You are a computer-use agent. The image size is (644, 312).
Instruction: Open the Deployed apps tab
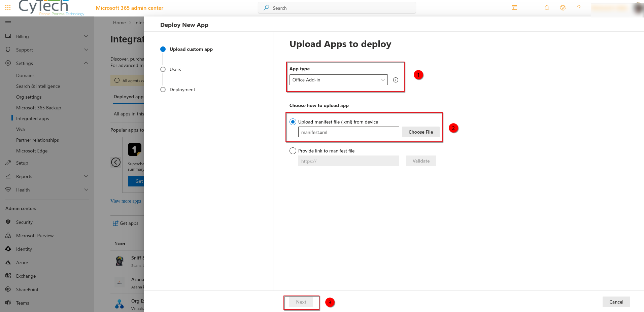tap(129, 97)
